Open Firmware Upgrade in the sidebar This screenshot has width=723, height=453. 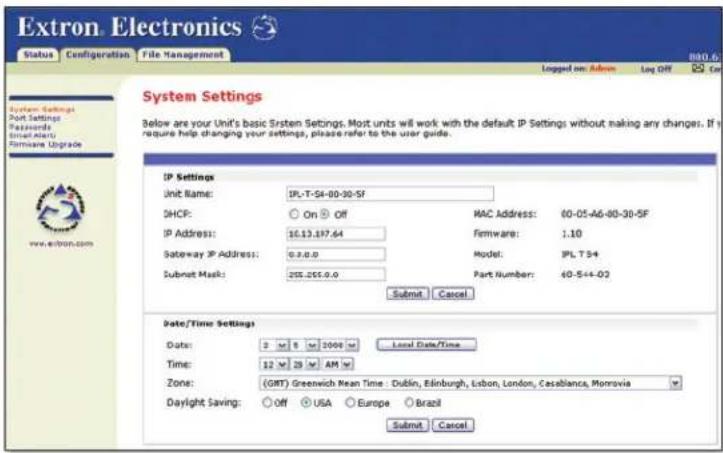45,144
